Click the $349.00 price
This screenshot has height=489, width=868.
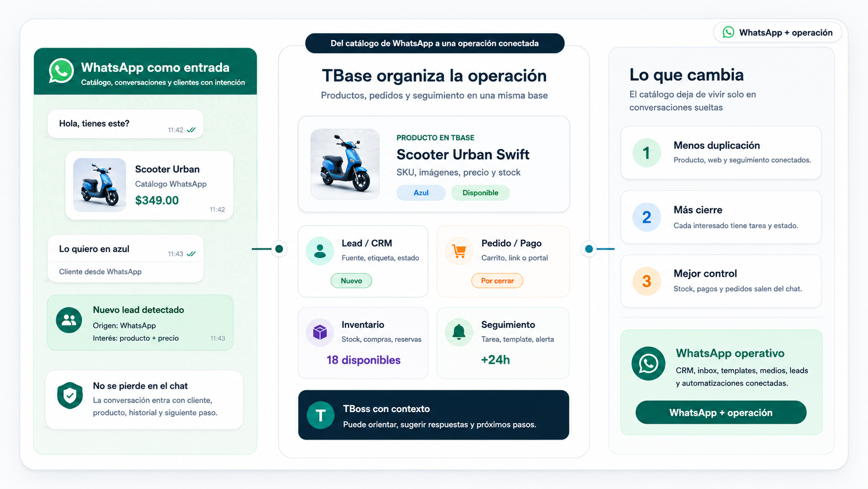tap(157, 201)
